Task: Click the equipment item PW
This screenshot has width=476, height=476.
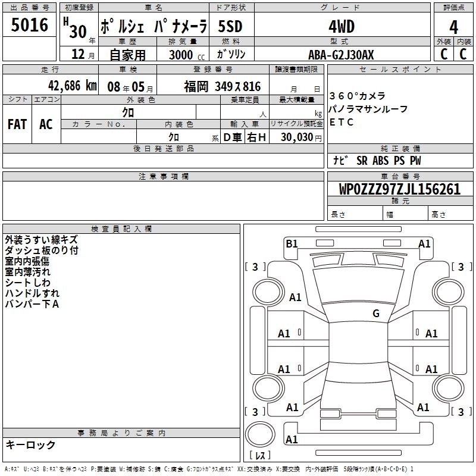Action: click(415, 160)
